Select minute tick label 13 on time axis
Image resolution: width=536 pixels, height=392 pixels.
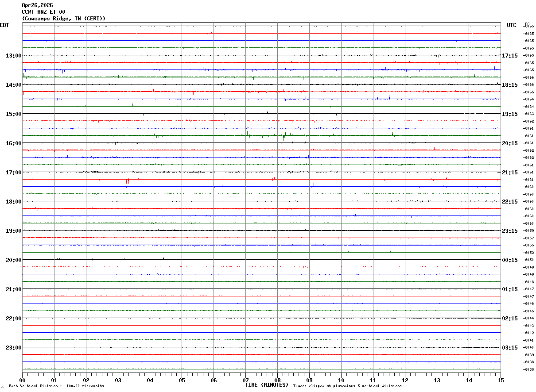437,380
